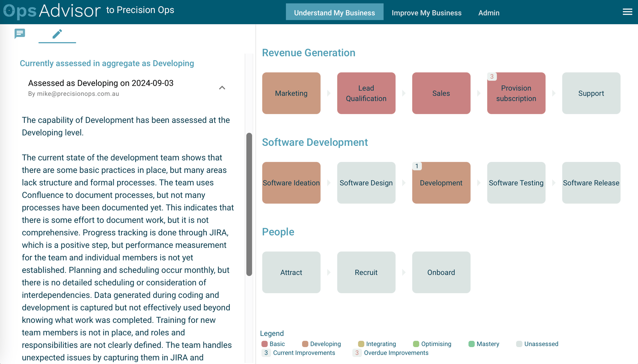The height and width of the screenshot is (364, 638).
Task: Click the Overdue Improvements legend badge
Action: coord(357,353)
